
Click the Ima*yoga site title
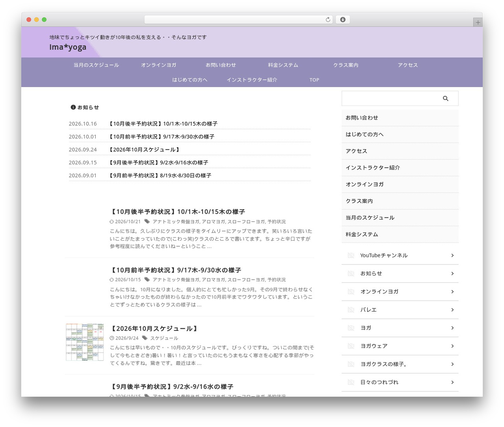68,47
